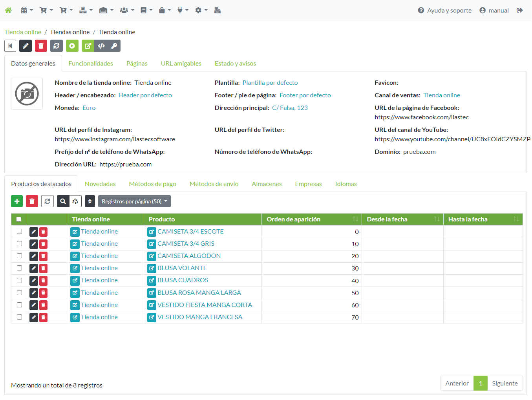The image size is (532, 400).
Task: Check the select-all checkbox in table header
Action: [18, 219]
